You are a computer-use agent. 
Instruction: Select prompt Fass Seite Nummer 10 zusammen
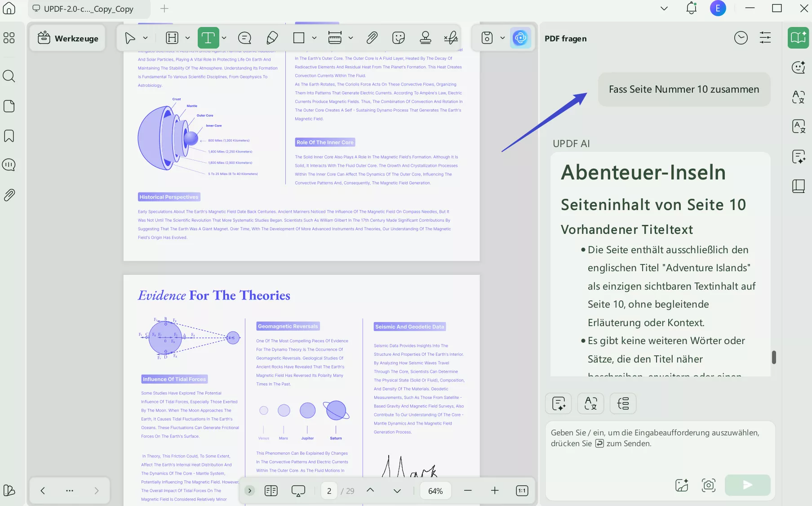[x=683, y=89]
